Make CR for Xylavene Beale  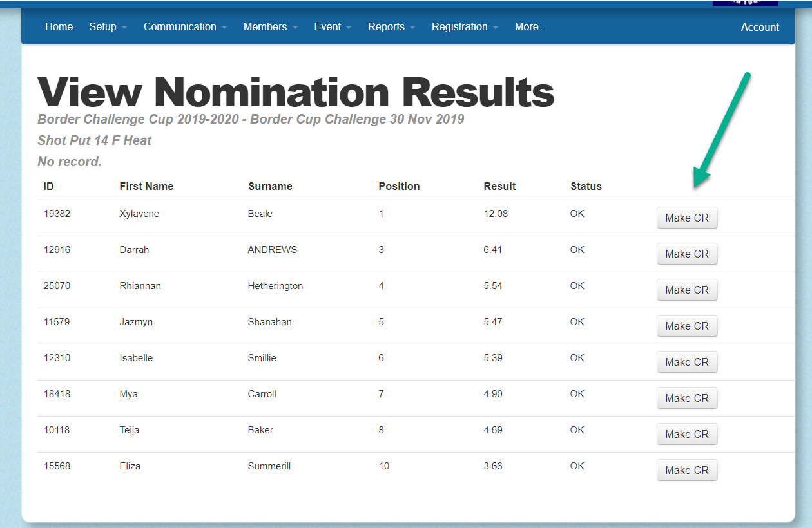[687, 218]
